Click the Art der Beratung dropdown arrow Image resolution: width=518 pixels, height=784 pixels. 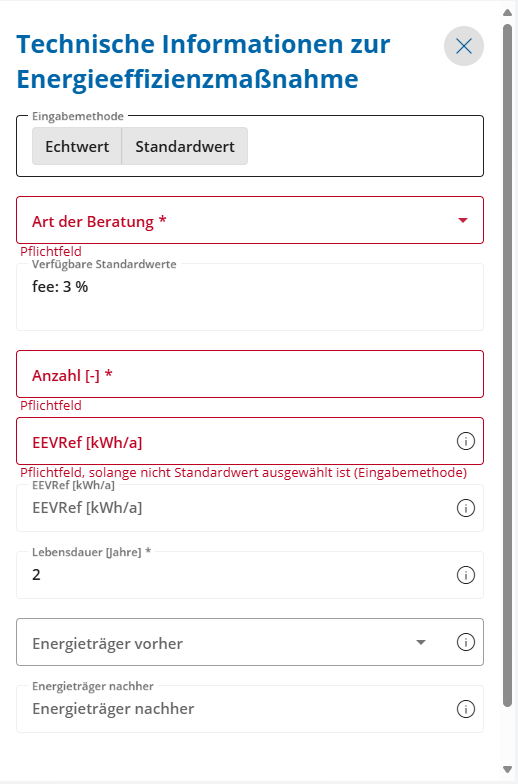pyautogui.click(x=462, y=220)
